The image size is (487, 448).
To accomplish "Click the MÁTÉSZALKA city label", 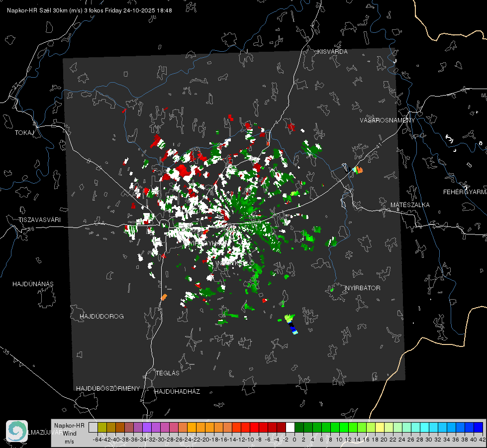I will tap(410, 205).
